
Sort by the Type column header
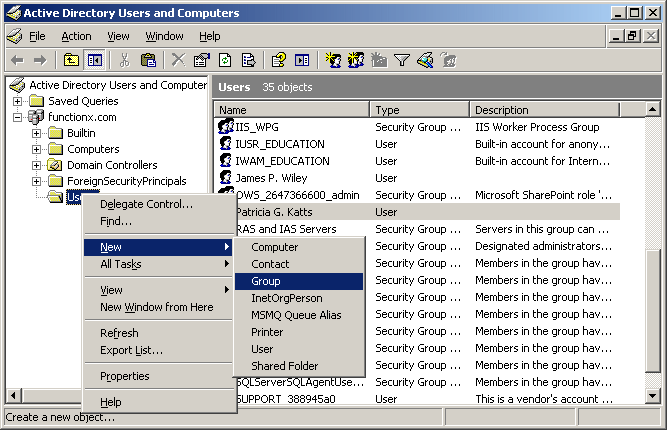click(420, 110)
